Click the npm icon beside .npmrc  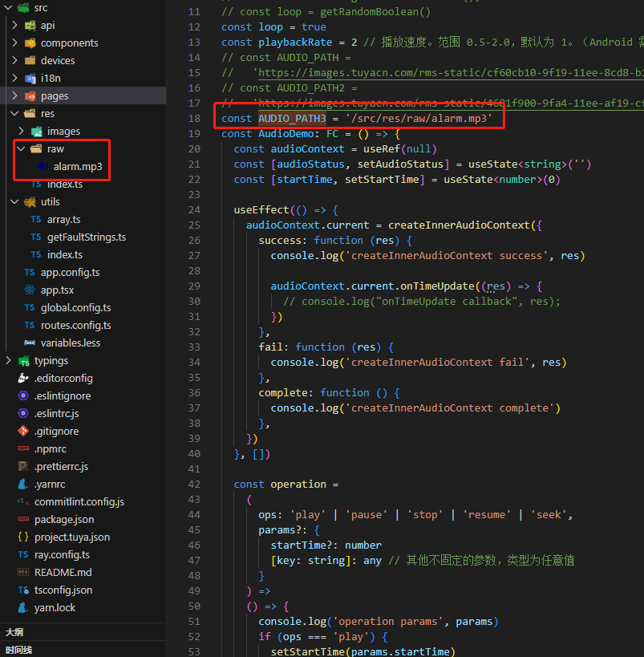pos(23,448)
